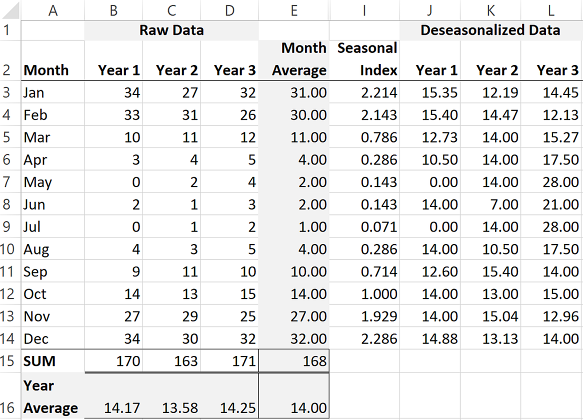Viewport: 583px width, 420px height.
Task: Select the SUM label cell
Action: coord(53,361)
